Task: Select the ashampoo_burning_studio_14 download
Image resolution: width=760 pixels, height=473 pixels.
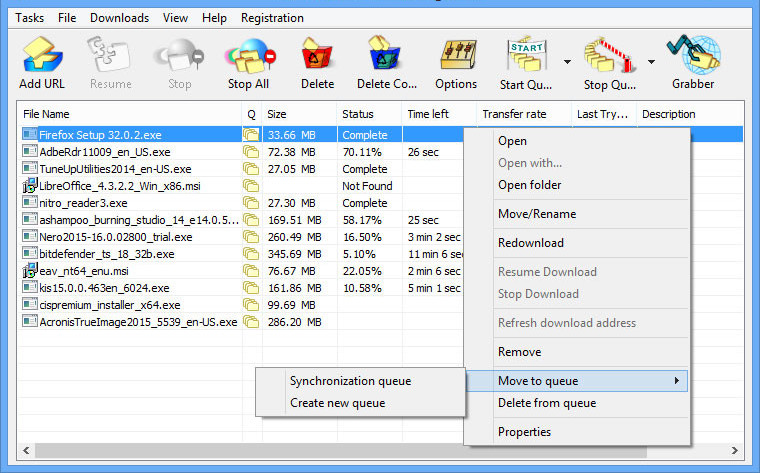Action: point(139,220)
